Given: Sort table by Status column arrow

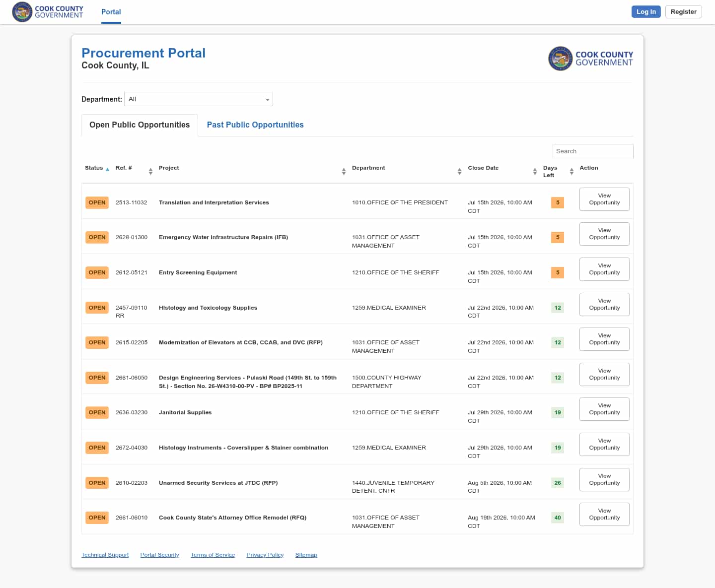Looking at the screenshot, I should point(107,169).
